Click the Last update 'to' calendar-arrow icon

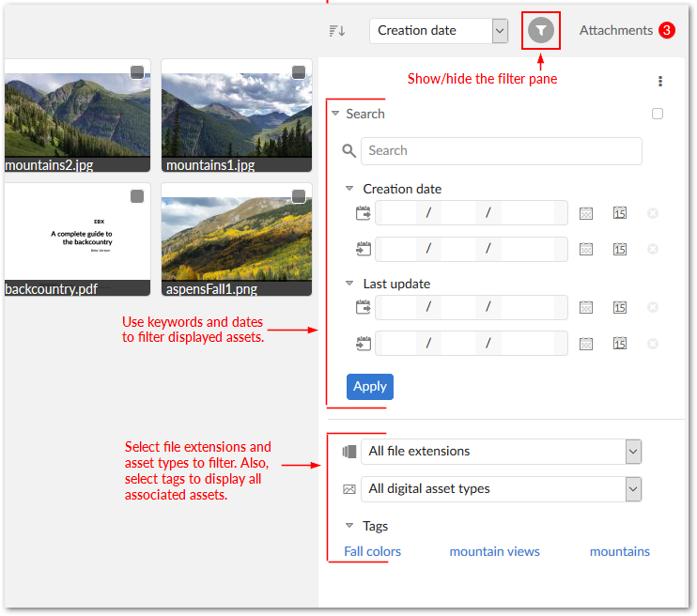pos(364,344)
